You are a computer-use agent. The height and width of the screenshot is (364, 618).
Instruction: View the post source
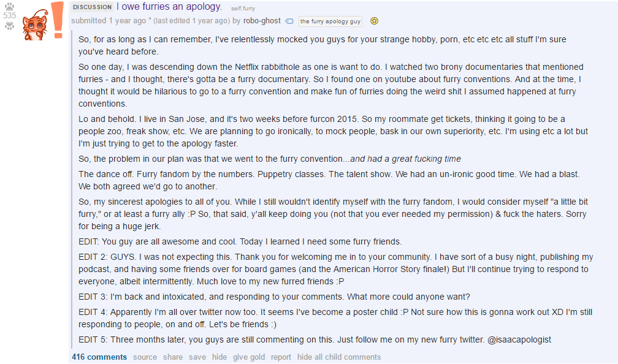[145, 357]
